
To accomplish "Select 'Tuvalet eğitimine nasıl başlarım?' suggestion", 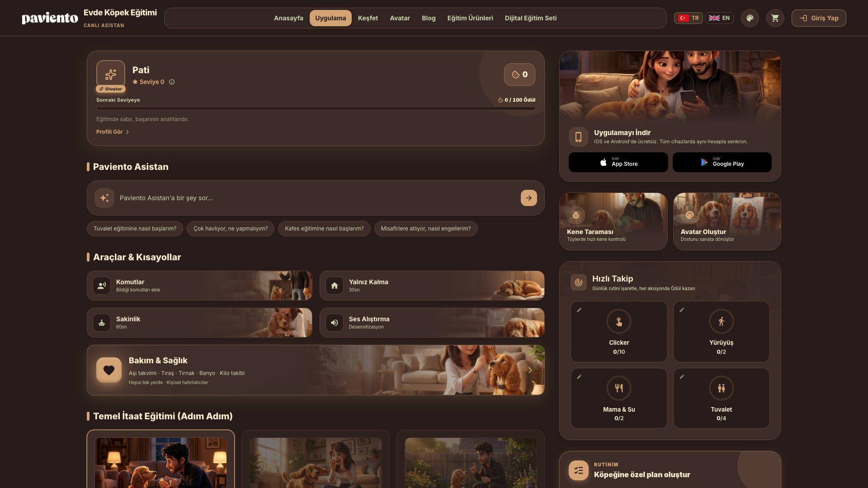I will pyautogui.click(x=135, y=229).
